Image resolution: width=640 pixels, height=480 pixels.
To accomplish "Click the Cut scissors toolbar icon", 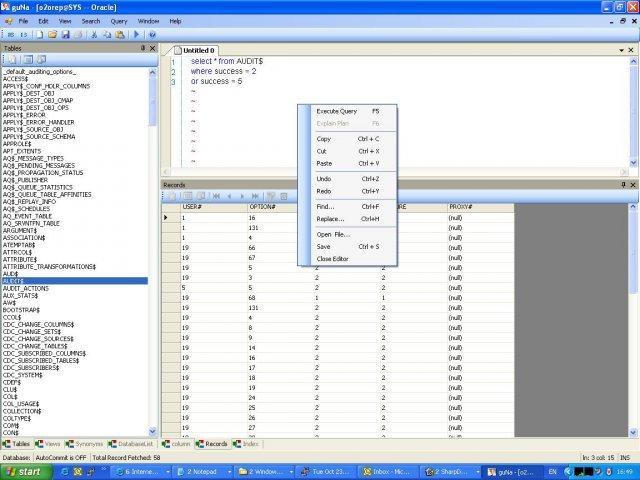I will tap(94, 35).
